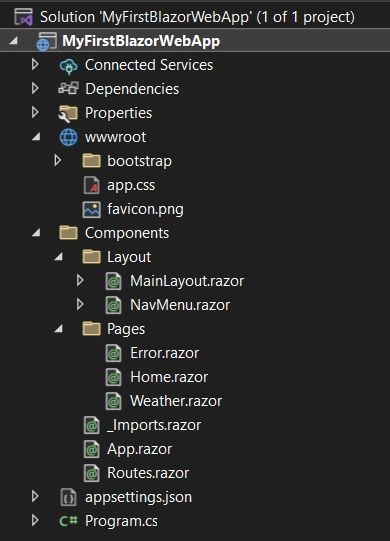
Task: Expand MainLayout.razor nested files
Action: (80, 281)
